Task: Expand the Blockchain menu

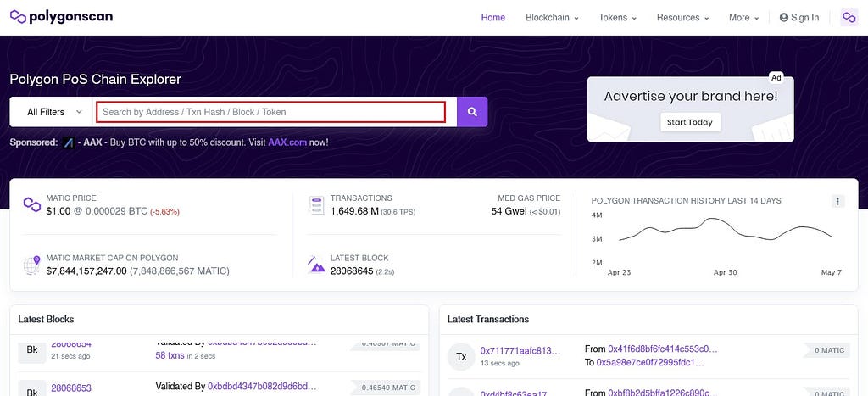Action: click(552, 18)
